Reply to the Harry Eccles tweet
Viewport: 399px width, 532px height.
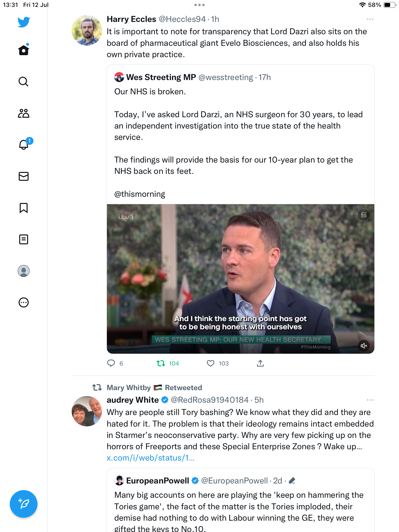click(x=111, y=363)
